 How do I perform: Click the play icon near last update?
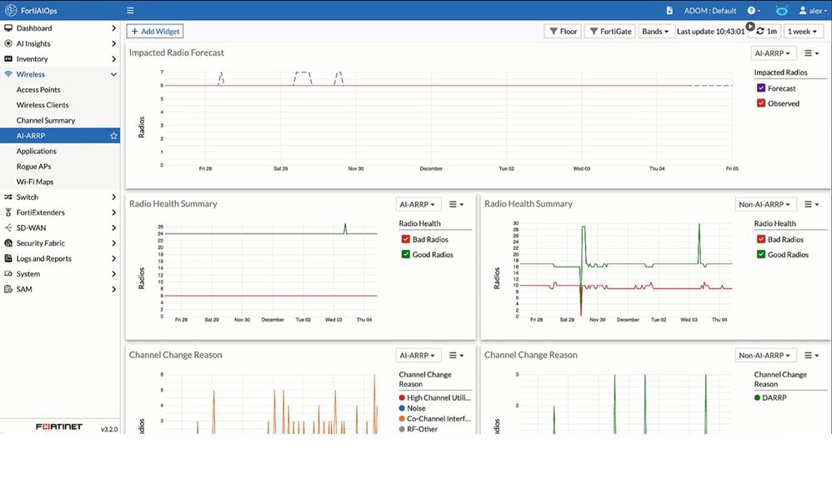point(749,26)
